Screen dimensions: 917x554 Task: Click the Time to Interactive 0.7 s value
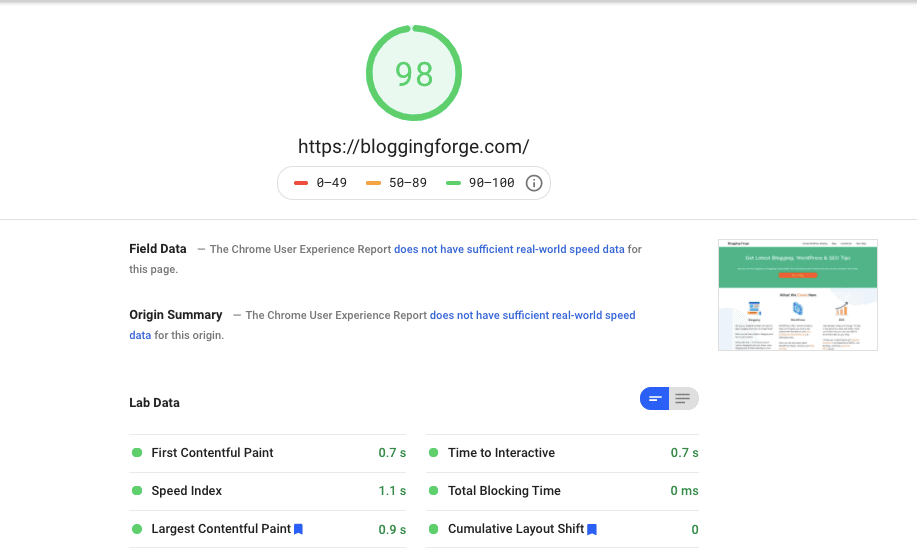pyautogui.click(x=684, y=453)
